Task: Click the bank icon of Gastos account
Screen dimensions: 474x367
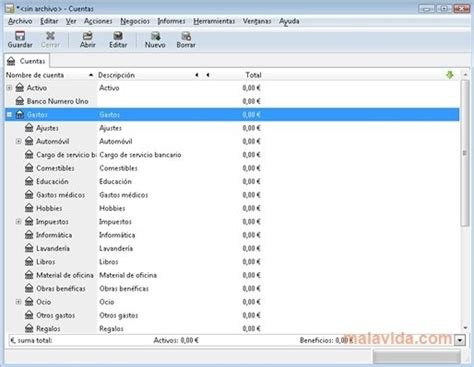Action: pyautogui.click(x=20, y=114)
